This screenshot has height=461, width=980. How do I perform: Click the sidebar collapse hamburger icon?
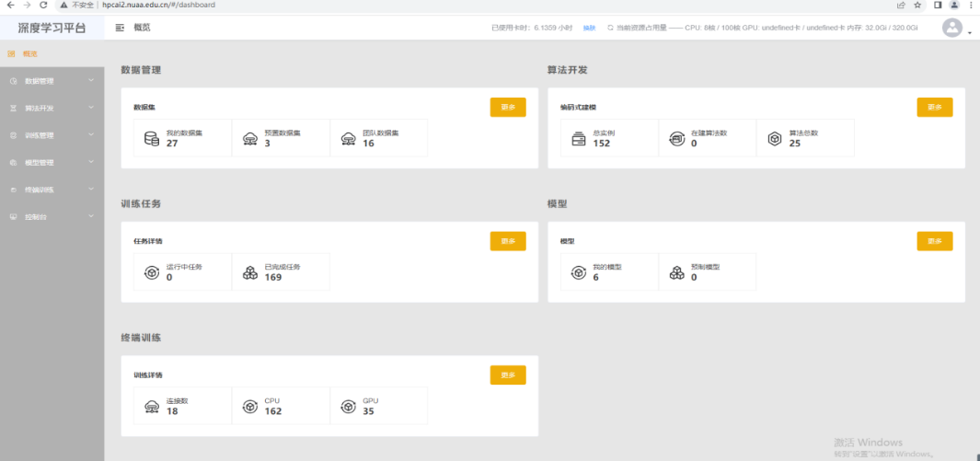[120, 28]
